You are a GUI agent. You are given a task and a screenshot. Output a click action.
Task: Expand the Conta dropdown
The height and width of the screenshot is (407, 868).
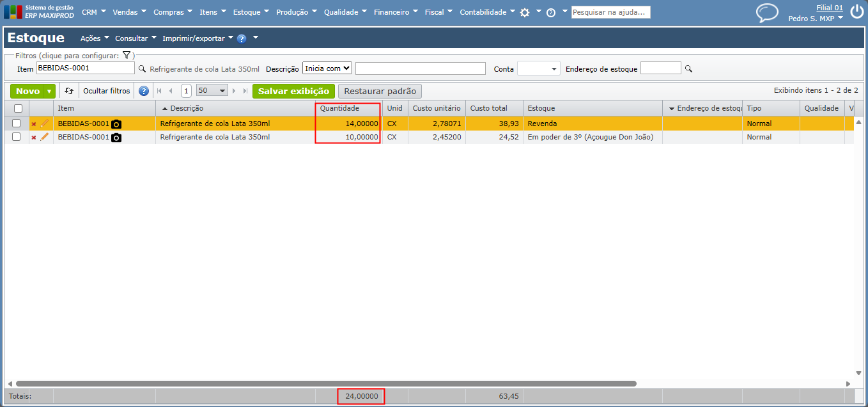539,68
